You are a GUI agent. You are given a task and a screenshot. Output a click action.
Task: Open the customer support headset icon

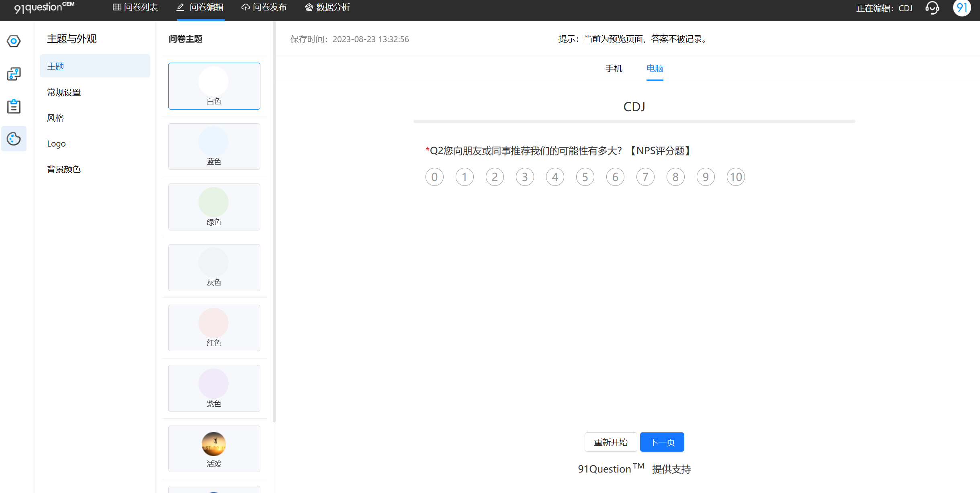pos(932,8)
